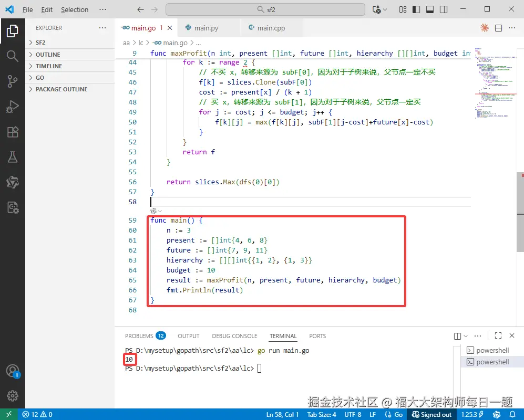Customize the editor layout

[403, 9]
